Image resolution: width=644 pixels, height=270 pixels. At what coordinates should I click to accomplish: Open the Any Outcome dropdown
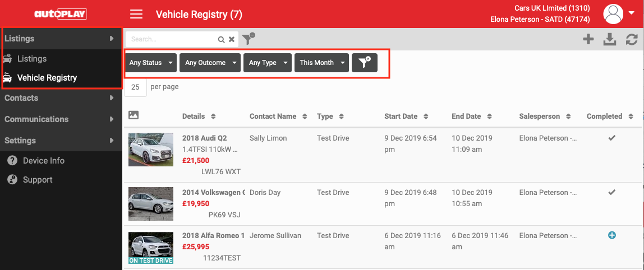click(210, 63)
